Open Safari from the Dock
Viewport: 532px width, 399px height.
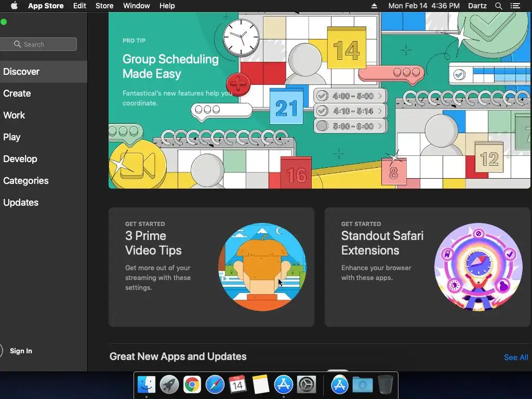pyautogui.click(x=215, y=385)
